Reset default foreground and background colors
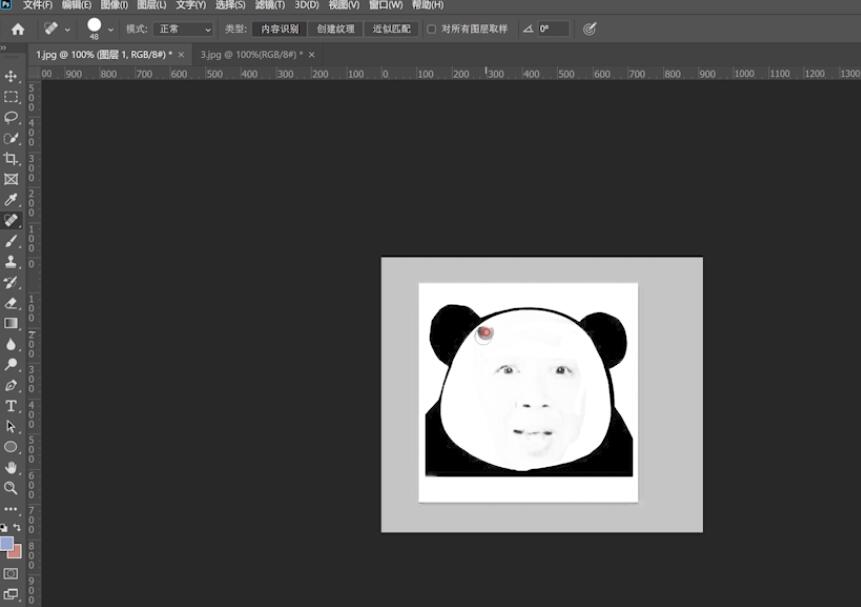The image size is (861, 607). [x=4, y=528]
